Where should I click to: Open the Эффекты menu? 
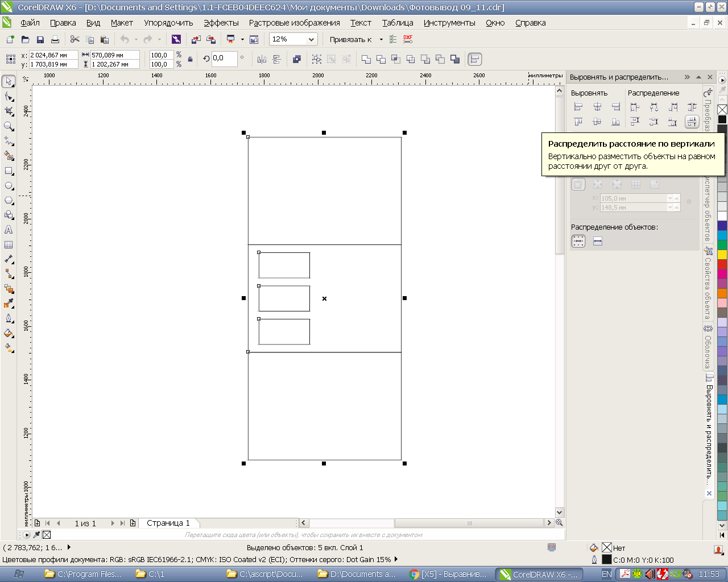click(x=221, y=23)
